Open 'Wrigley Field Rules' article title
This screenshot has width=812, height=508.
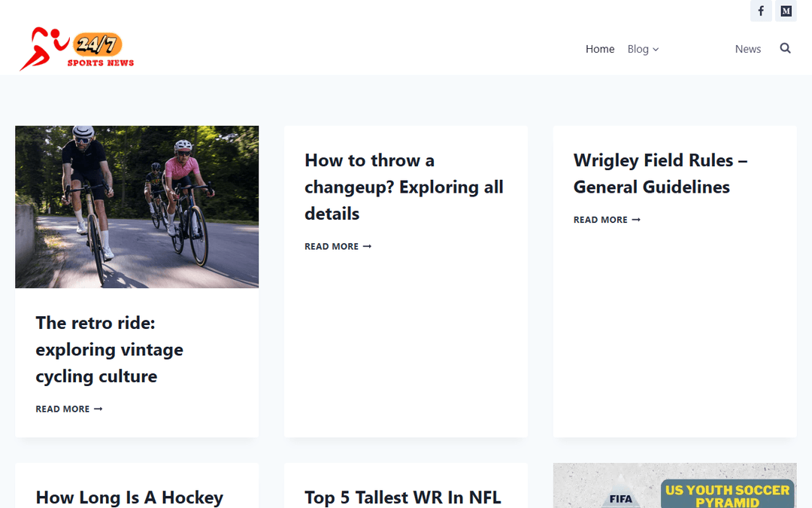coord(660,174)
